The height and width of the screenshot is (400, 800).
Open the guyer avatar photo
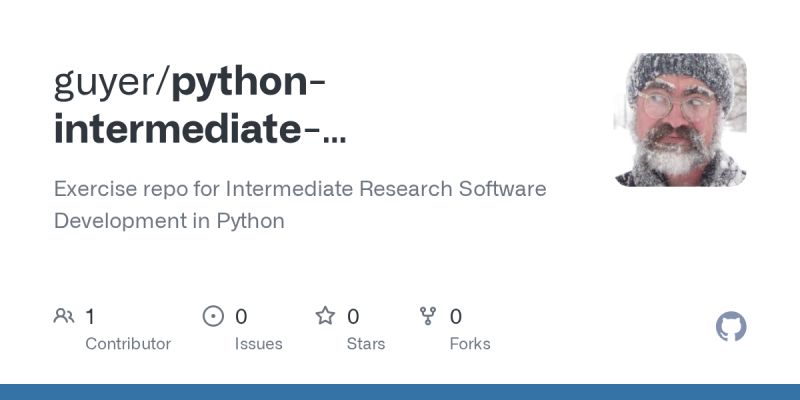click(680, 120)
